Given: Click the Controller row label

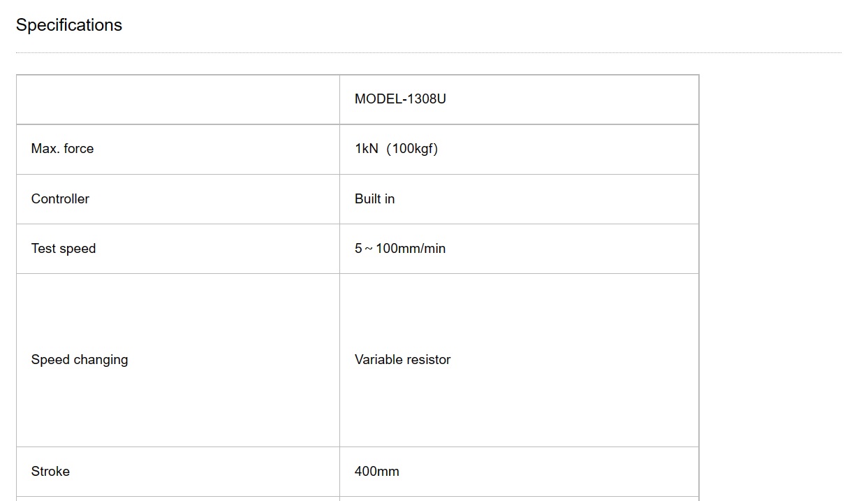Looking at the screenshot, I should pos(60,199).
